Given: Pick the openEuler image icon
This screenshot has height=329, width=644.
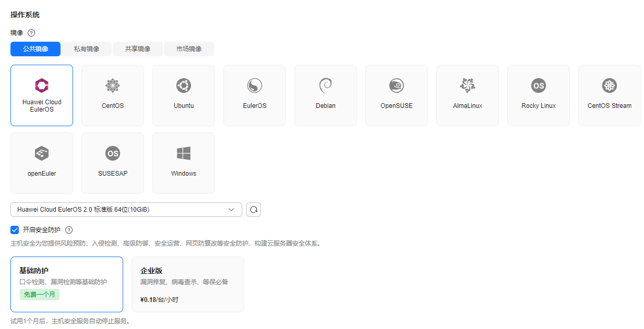Looking at the screenshot, I should point(42,153).
